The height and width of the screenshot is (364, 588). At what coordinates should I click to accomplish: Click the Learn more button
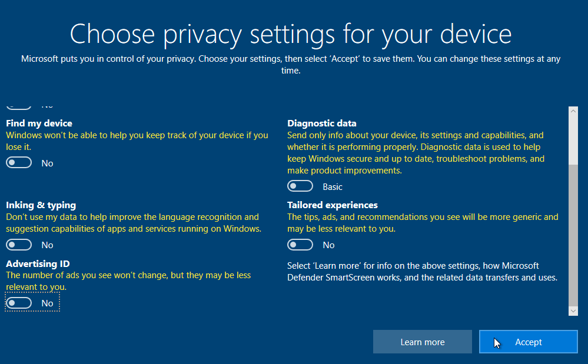pos(422,342)
